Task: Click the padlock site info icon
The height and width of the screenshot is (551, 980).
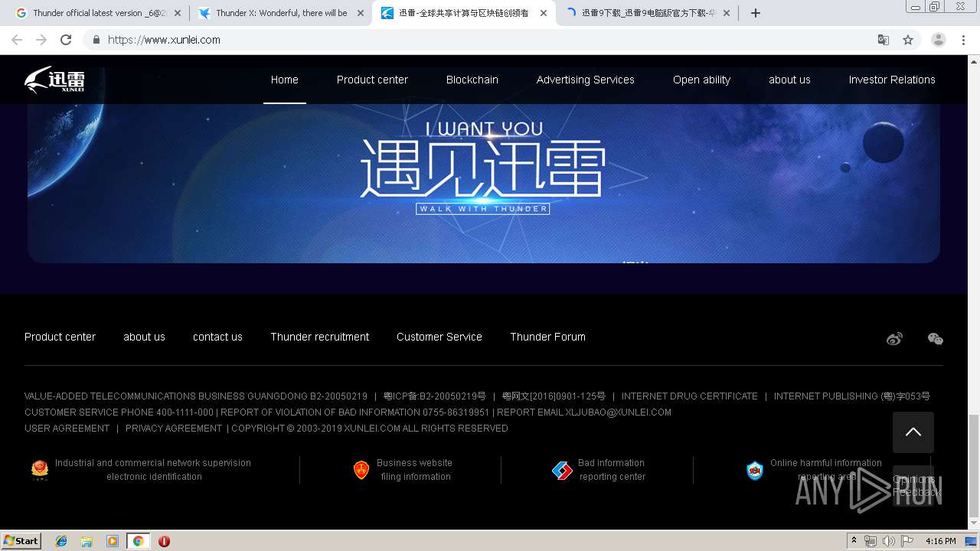Action: [96, 40]
